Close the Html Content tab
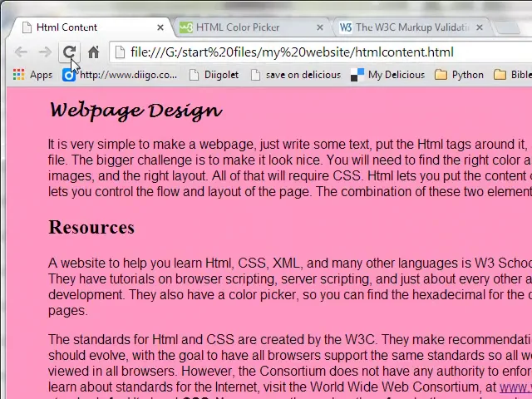The height and width of the screenshot is (399, 532). point(160,27)
